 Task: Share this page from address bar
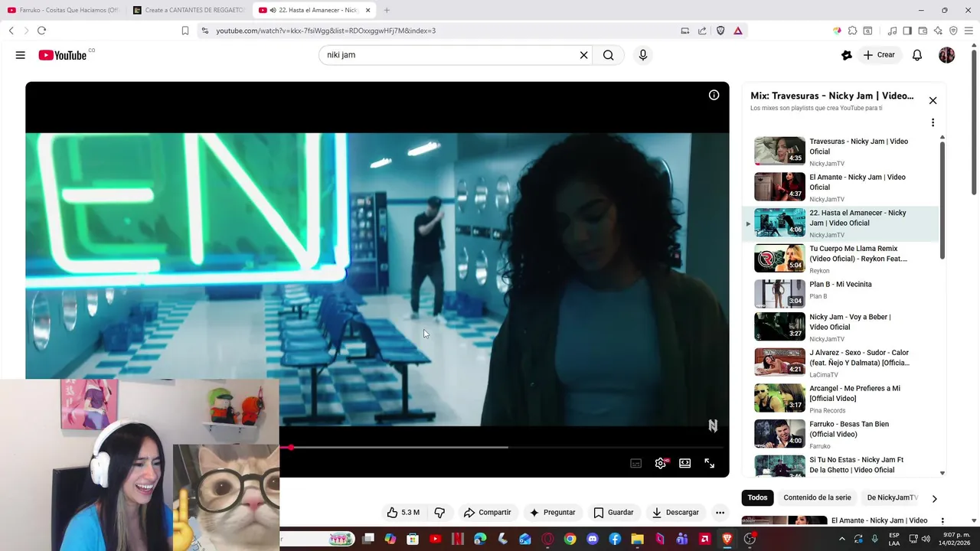pos(702,31)
